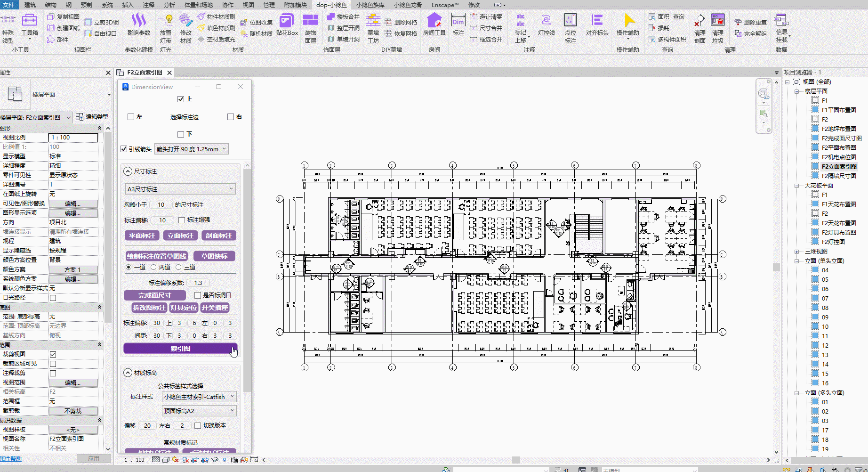Open the A3尺寸标注 dropdown
868x472 pixels.
click(x=180, y=189)
